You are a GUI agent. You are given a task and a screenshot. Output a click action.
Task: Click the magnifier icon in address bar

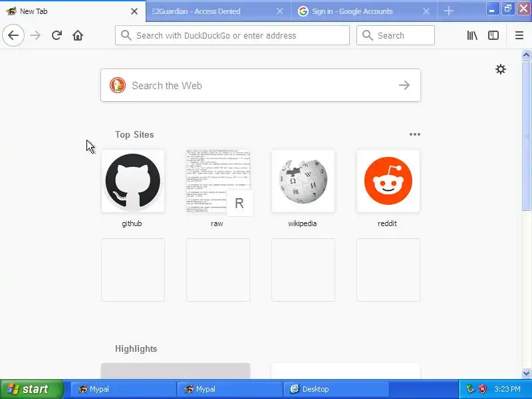tap(126, 35)
